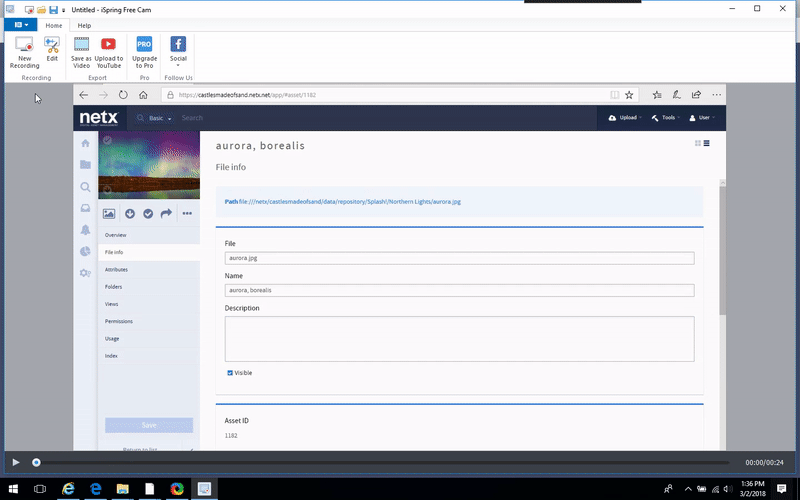Click the Description text area
The height and width of the screenshot is (500, 800).
coord(459,339)
